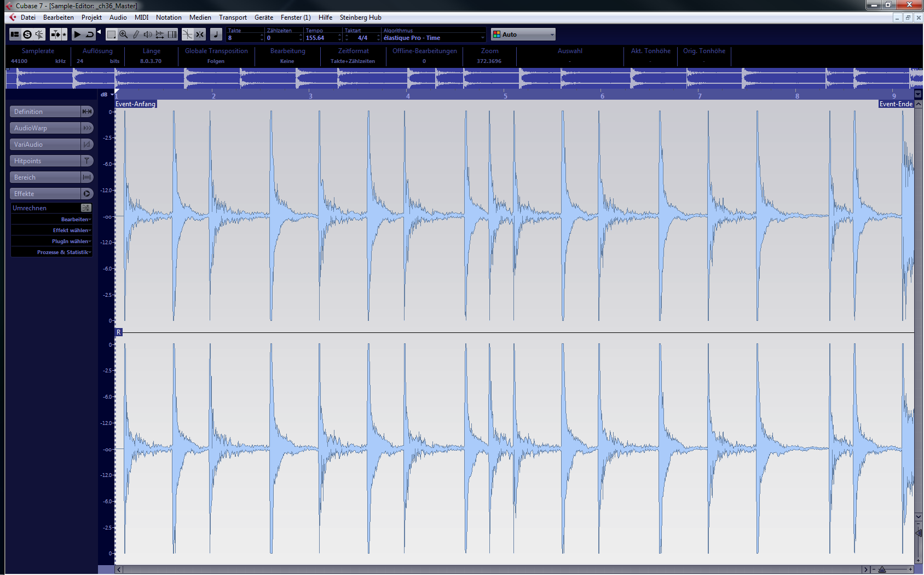Select the Zoom magnifier tool
This screenshot has height=575, width=924.
(x=124, y=34)
